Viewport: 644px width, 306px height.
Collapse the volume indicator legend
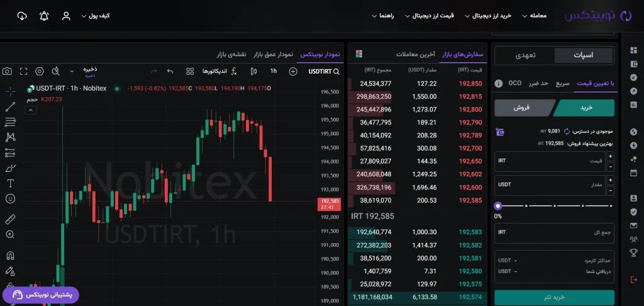(31, 110)
